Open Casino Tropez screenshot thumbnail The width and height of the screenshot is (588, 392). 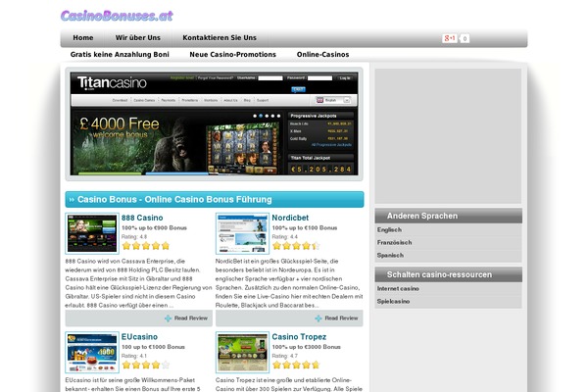click(x=242, y=352)
